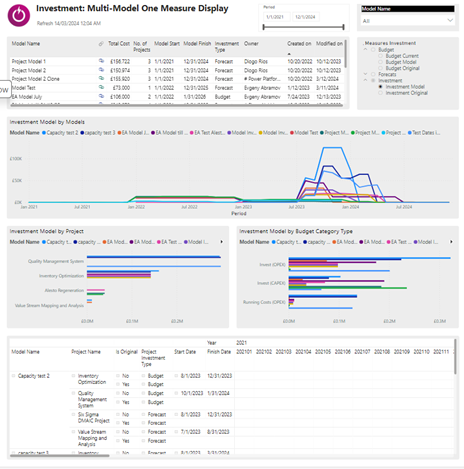Select the Investment group radio button
Image resolution: width=464 pixels, height=469 pixels.
click(x=373, y=81)
